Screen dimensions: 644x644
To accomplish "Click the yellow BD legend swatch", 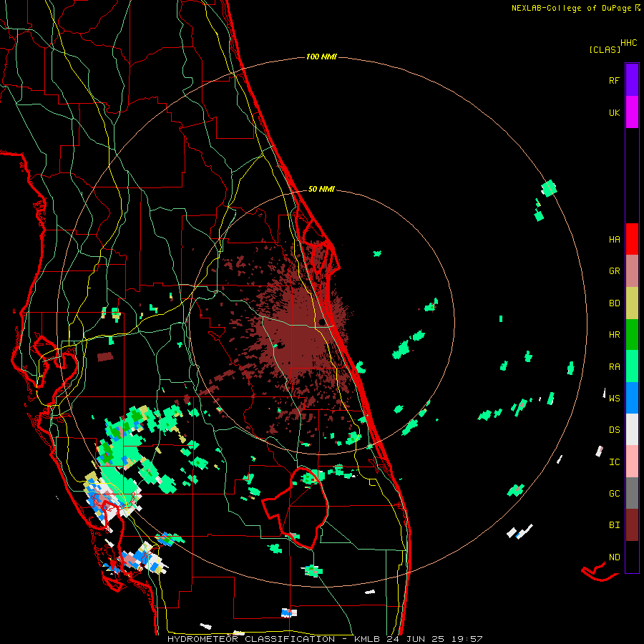I will point(632,303).
